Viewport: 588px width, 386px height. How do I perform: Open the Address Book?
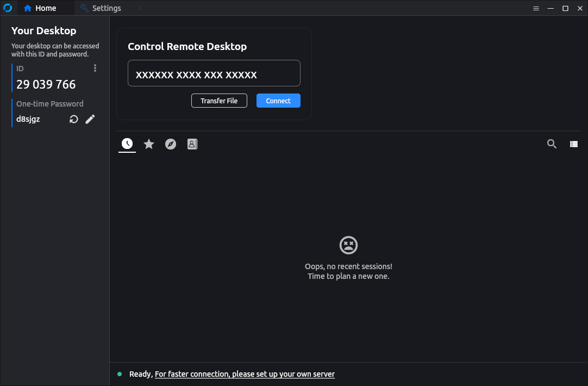pos(192,144)
